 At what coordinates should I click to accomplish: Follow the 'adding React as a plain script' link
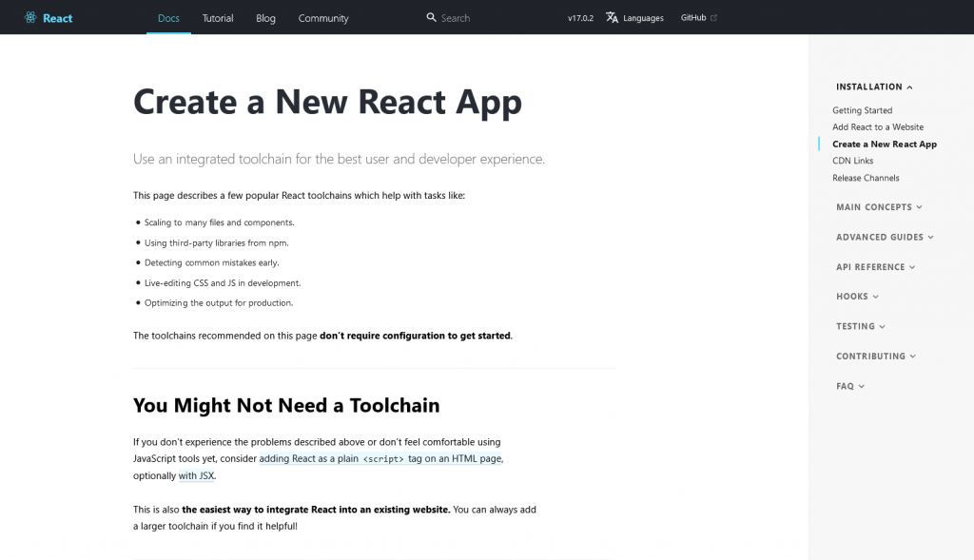pyautogui.click(x=380, y=458)
